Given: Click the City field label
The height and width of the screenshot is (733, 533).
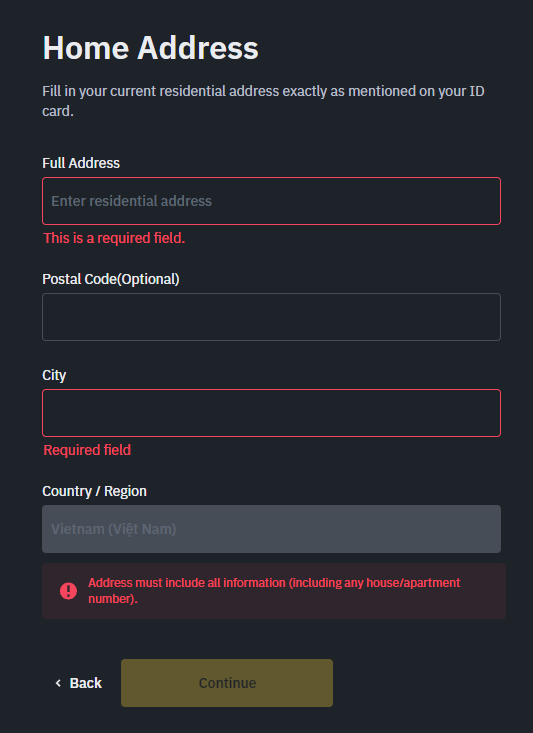Looking at the screenshot, I should tap(54, 375).
